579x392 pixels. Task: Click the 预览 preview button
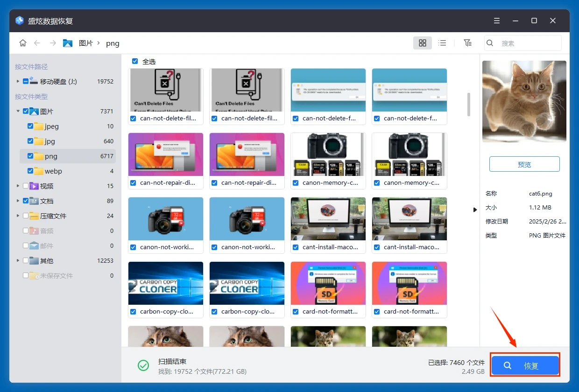point(524,164)
